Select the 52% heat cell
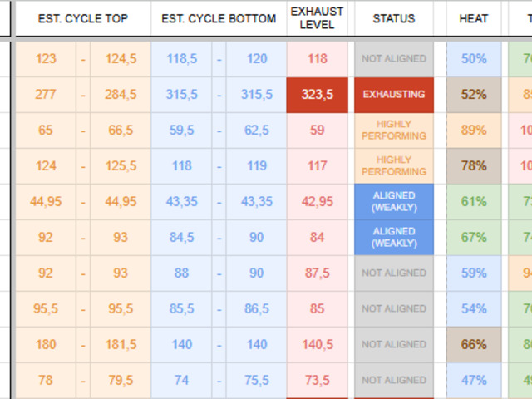Screen dimensions: 532x399 pyautogui.click(x=474, y=95)
